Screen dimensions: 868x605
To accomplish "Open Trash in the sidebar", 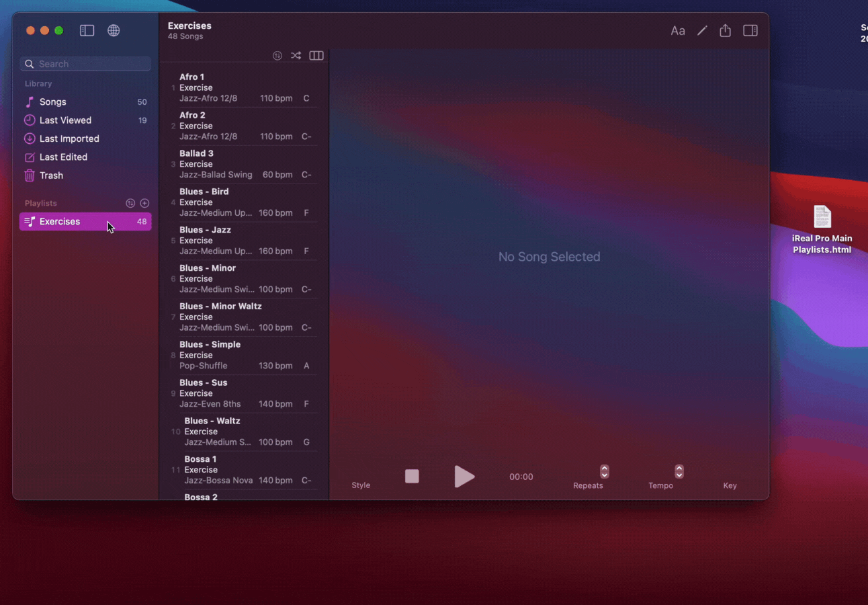I will click(85, 175).
